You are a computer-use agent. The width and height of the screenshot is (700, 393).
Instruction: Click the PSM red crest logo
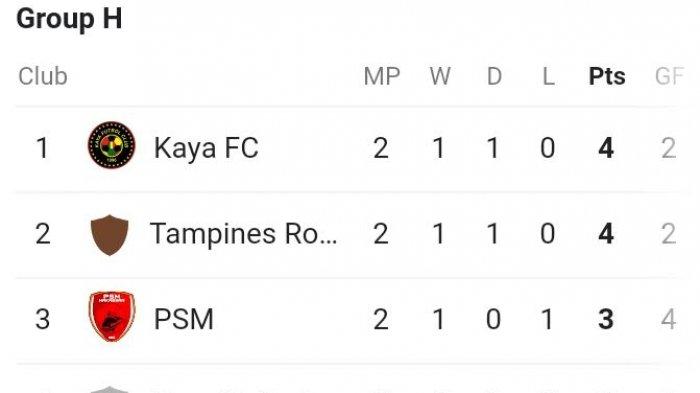(112, 317)
